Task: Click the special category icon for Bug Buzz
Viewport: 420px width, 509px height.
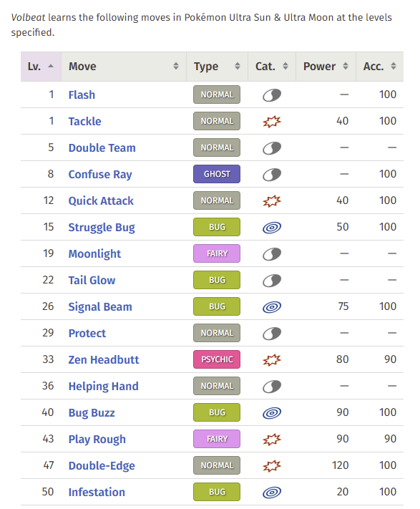Action: pos(272,412)
